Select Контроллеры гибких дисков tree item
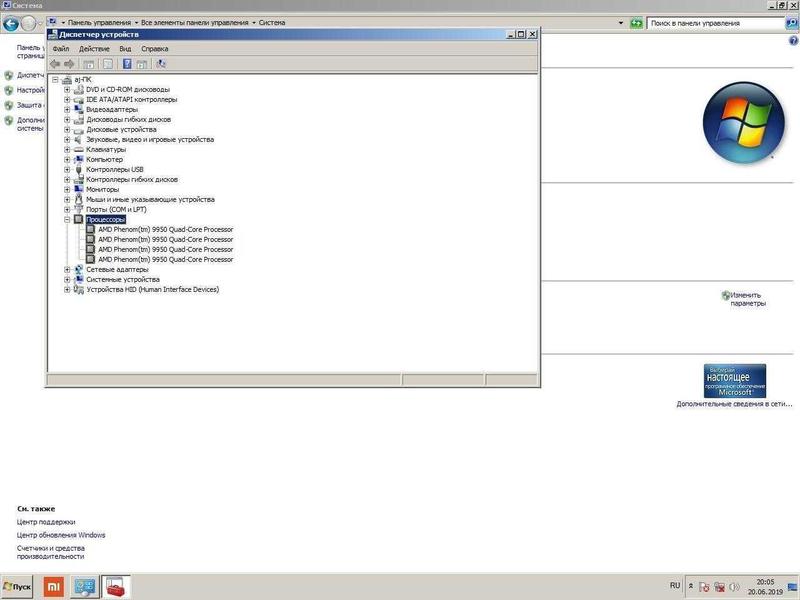800x600 pixels. [132, 180]
